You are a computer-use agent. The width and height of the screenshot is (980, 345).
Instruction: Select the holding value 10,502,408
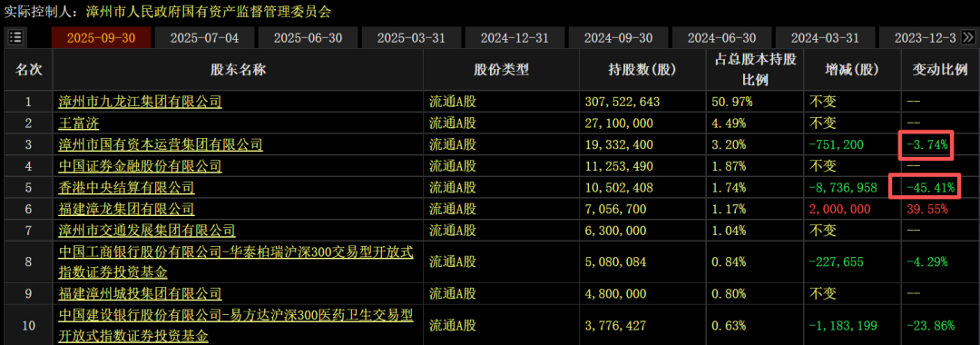click(x=619, y=188)
